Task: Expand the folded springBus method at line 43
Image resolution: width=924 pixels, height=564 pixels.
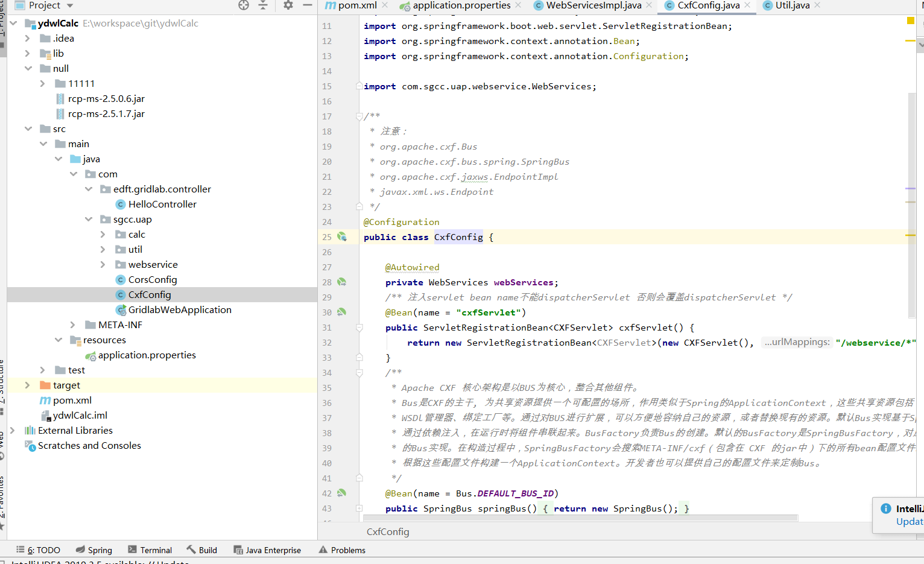Action: (x=359, y=509)
